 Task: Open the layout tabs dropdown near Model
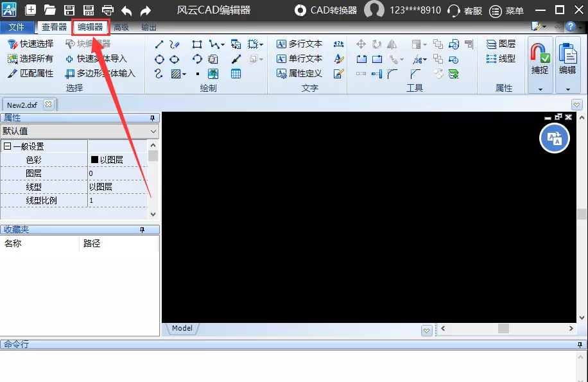coord(426,330)
